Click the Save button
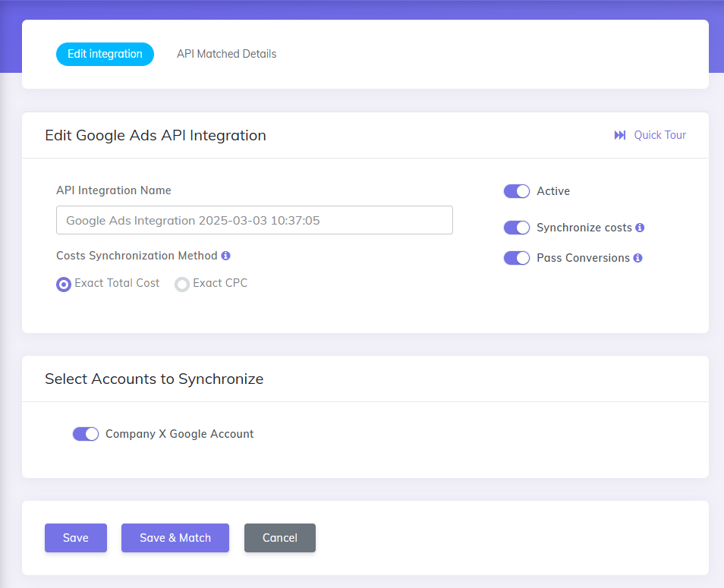 (76, 538)
